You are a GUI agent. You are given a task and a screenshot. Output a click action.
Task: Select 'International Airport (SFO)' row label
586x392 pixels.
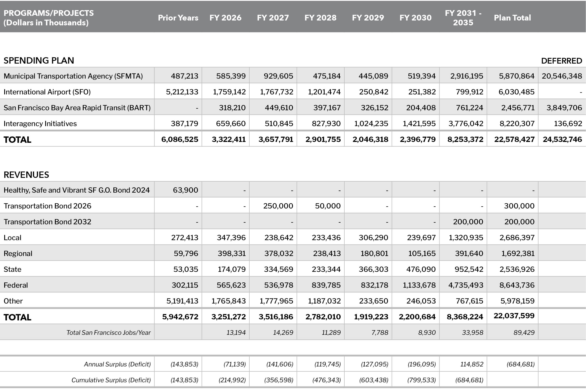pos(47,92)
